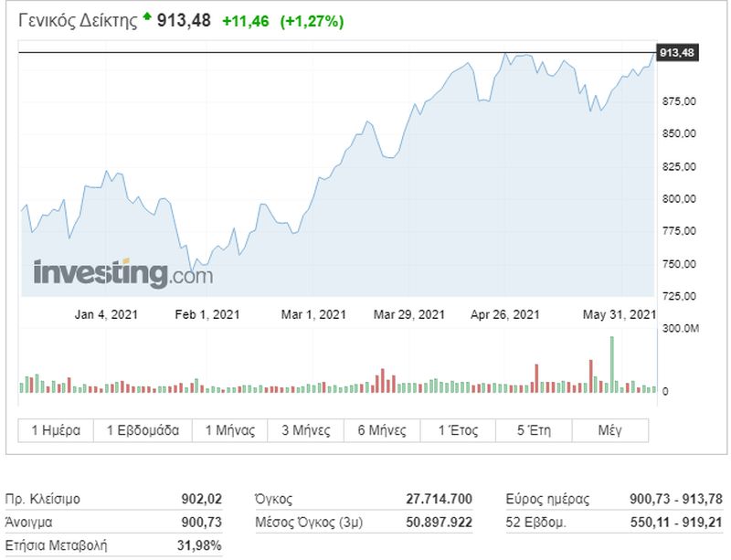The height and width of the screenshot is (560, 731).
Task: Click the 725,00 price axis label
Action: (x=679, y=296)
